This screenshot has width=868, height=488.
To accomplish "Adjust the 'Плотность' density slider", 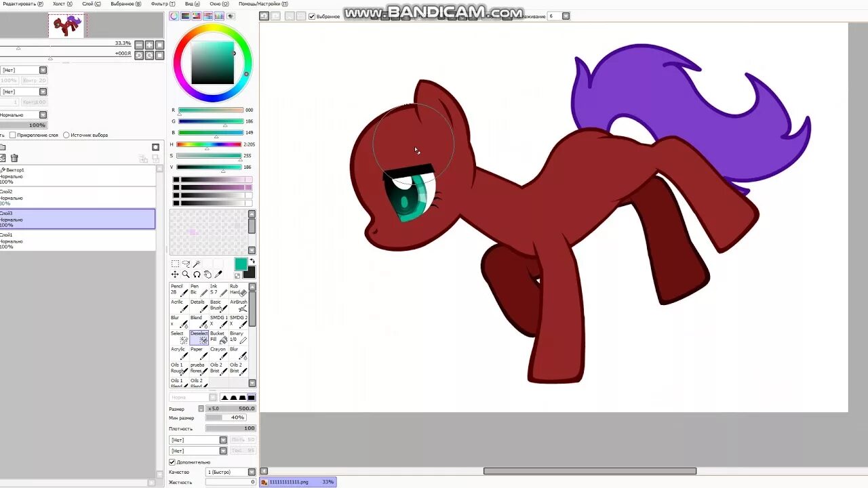I will [x=231, y=428].
